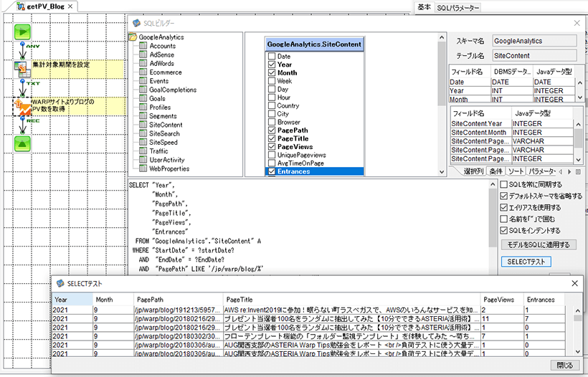
Task: Check the Date field checkbox
Action: [x=272, y=56]
